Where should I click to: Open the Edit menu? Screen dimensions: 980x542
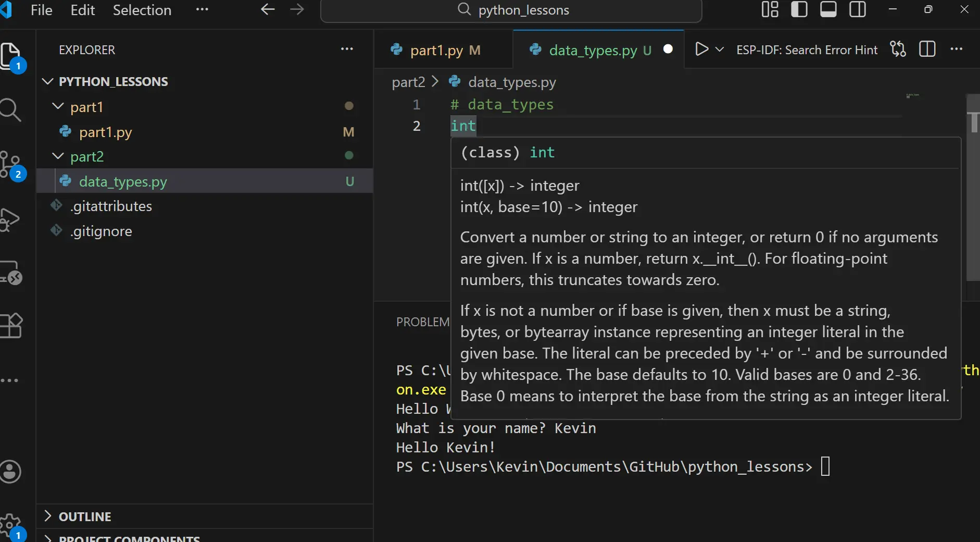83,10
